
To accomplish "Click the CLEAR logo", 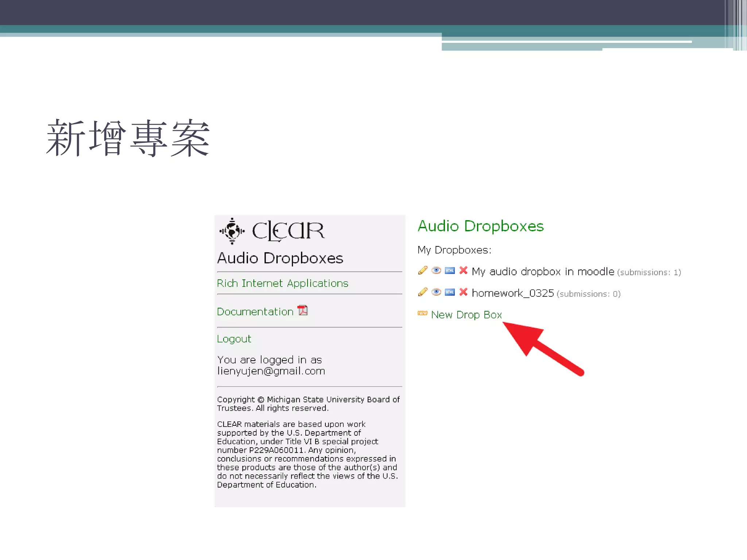I will click(x=272, y=231).
